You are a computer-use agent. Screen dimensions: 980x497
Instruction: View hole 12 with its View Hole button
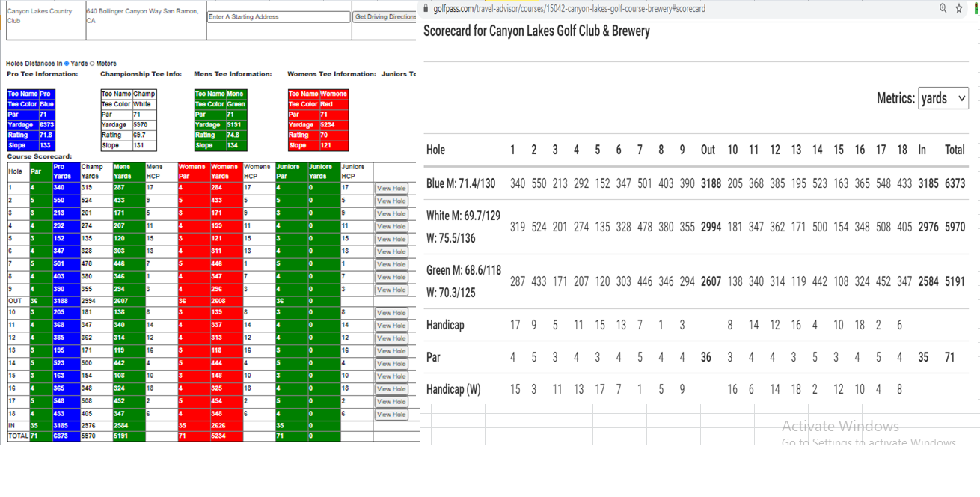click(391, 338)
